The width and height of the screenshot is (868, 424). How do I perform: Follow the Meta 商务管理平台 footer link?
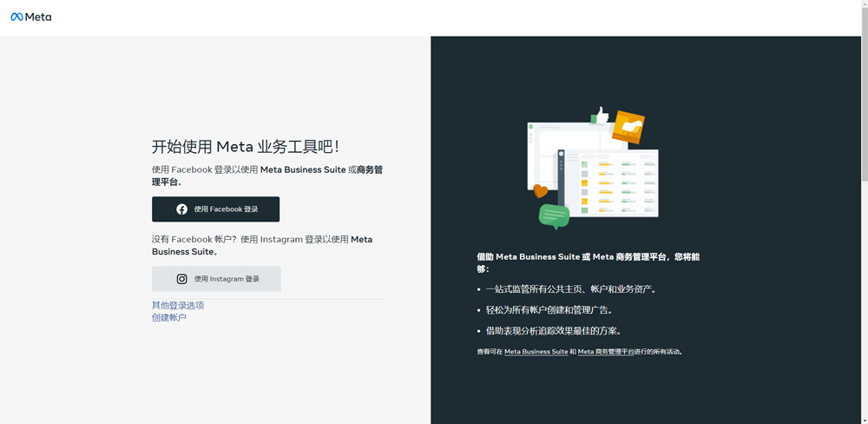pyautogui.click(x=605, y=352)
